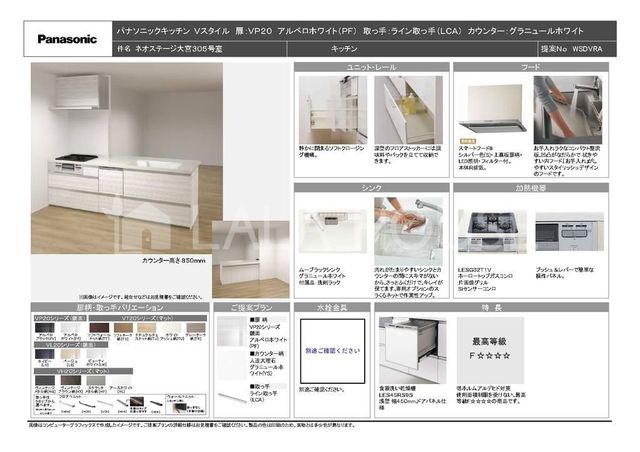Open the proposal plan door pattern sample
This screenshot has height=452, width=640.
tap(231, 332)
